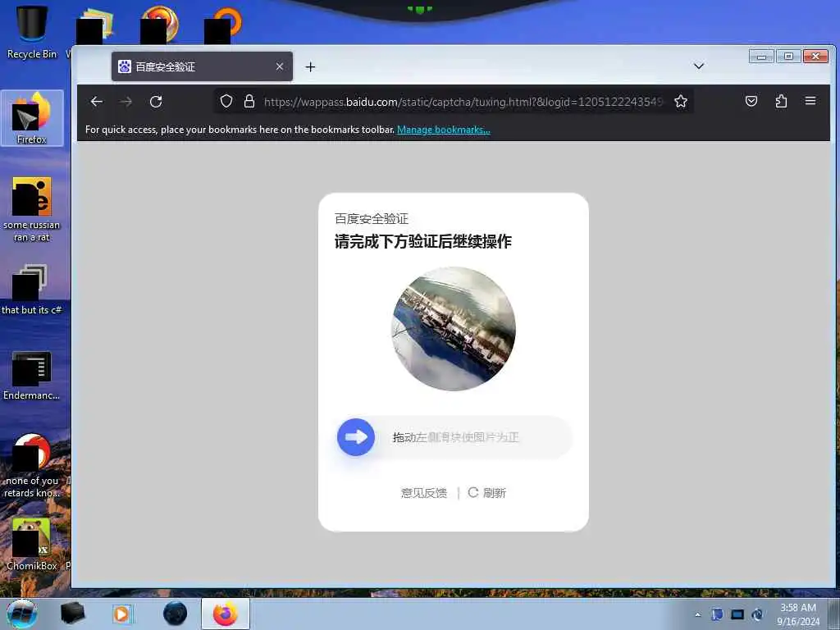840x630 pixels.
Task: Click the 请完成下方验证后继续操作 heading
Action: [x=423, y=242]
